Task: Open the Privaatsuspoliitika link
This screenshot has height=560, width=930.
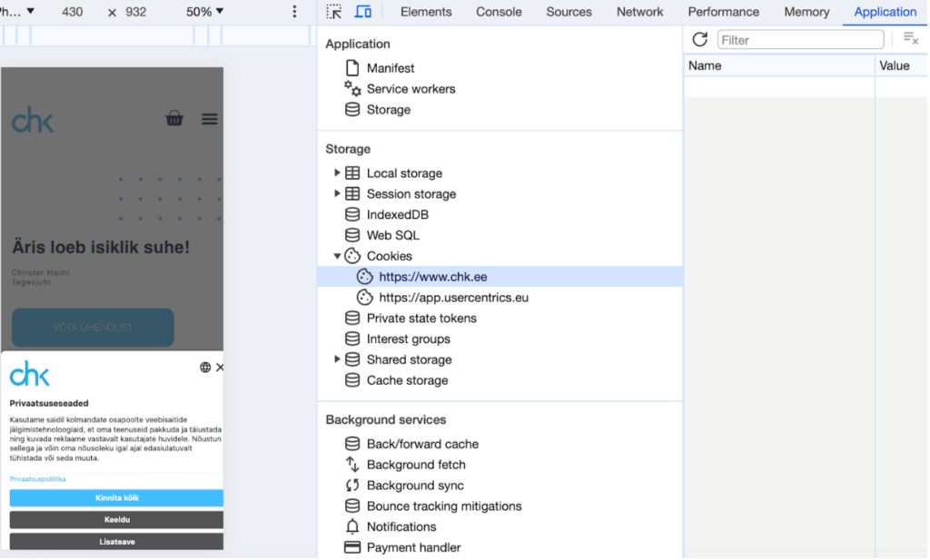Action: pyautogui.click(x=37, y=479)
